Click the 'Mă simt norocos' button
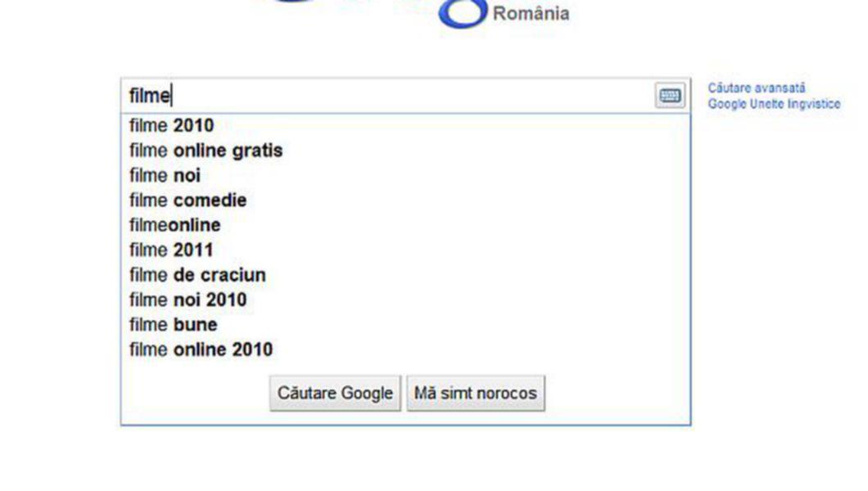This screenshot has height=491, width=868. (476, 393)
